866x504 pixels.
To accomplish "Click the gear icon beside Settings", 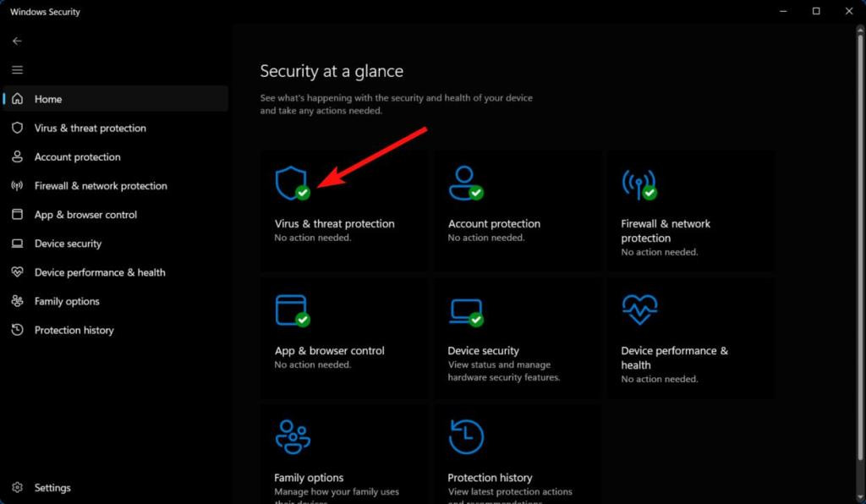I will click(18, 487).
